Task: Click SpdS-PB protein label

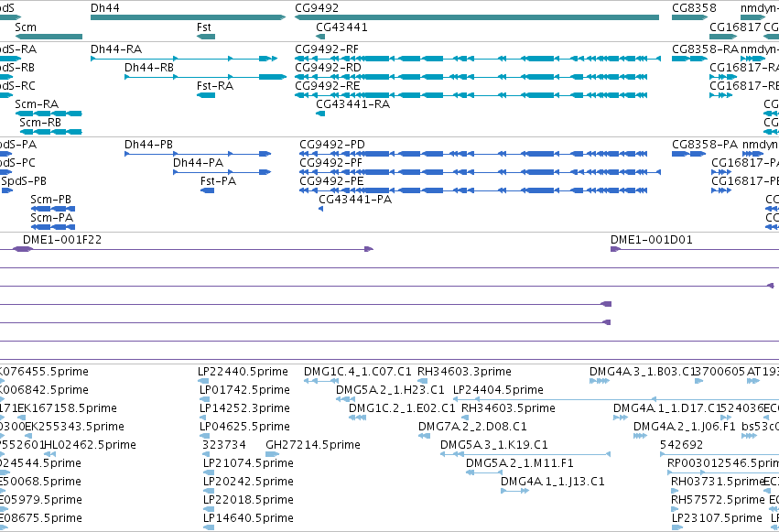Action: pos(24,181)
